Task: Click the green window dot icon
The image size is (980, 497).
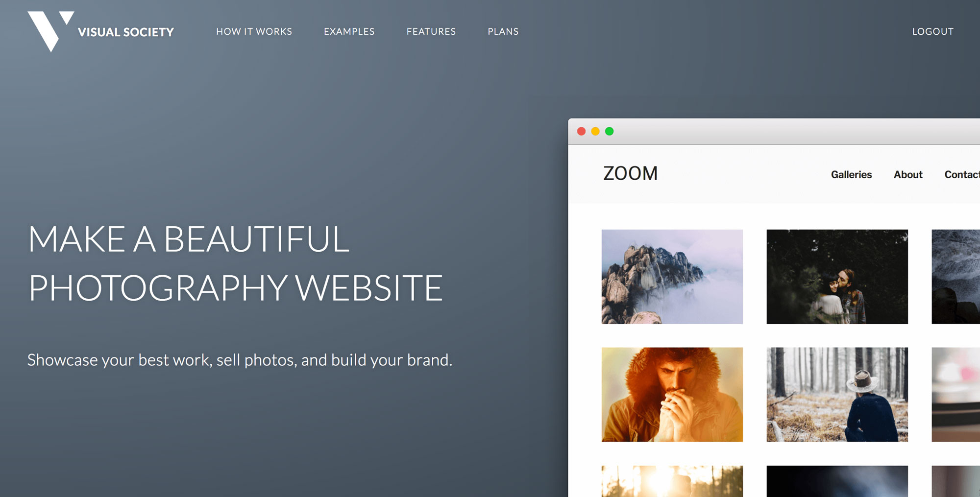Action: pyautogui.click(x=610, y=131)
